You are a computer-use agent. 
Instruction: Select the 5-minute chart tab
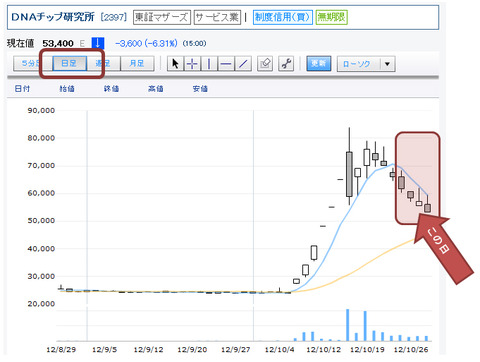[x=33, y=63]
